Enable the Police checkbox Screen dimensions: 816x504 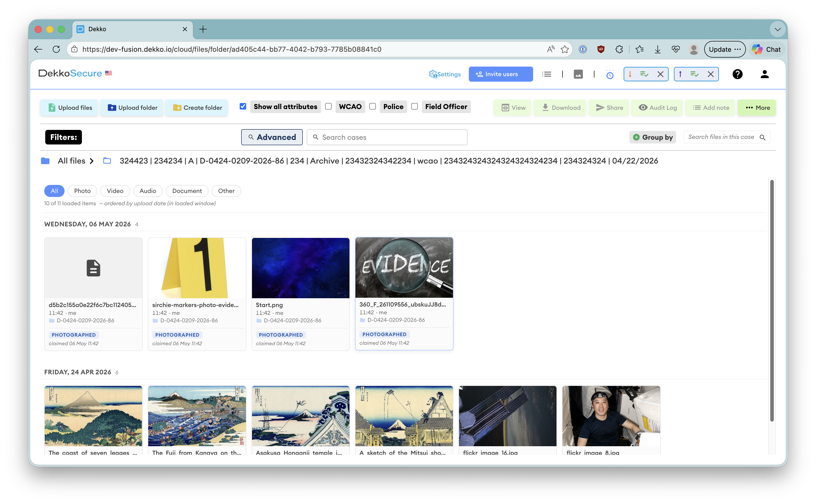[373, 107]
